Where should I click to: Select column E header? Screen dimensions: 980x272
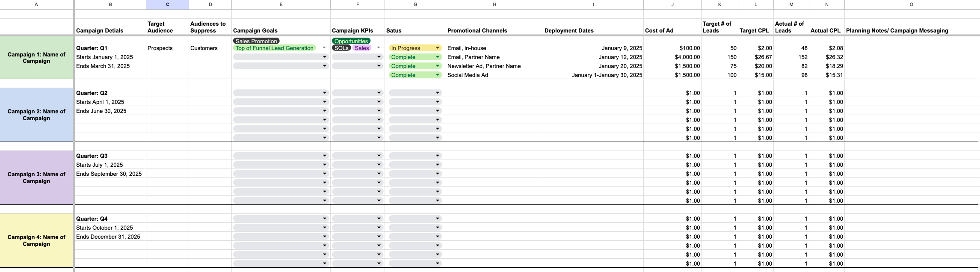(281, 5)
